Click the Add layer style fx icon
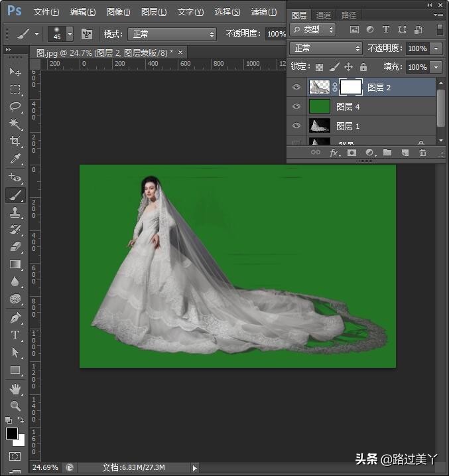The width and height of the screenshot is (449, 476). pyautogui.click(x=334, y=153)
